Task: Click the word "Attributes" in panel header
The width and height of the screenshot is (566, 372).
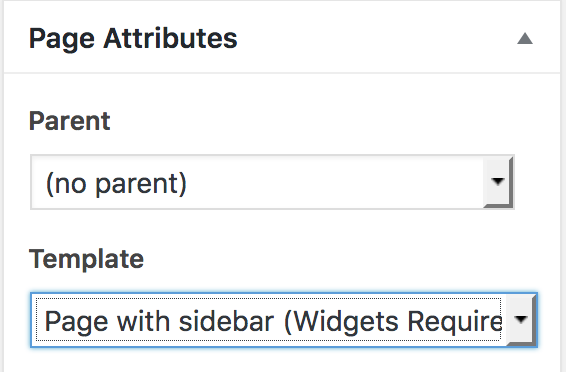Action: pyautogui.click(x=170, y=38)
